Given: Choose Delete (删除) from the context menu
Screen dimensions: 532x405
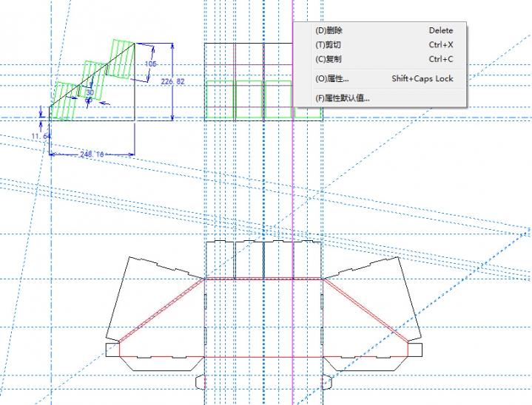Looking at the screenshot, I should [329, 31].
